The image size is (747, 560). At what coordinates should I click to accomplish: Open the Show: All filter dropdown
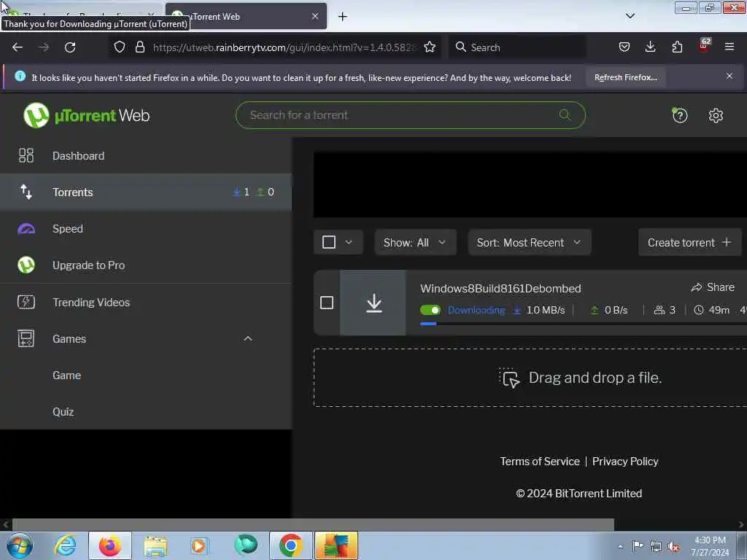coord(415,242)
